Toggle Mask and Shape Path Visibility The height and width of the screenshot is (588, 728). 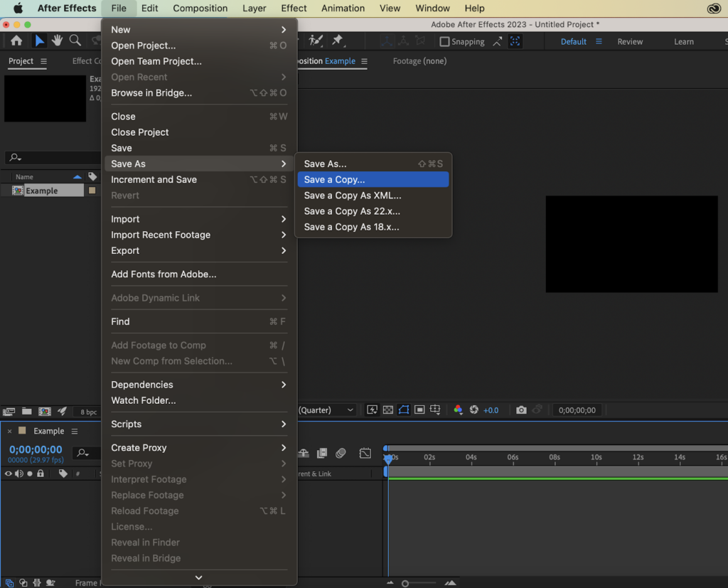point(404,410)
